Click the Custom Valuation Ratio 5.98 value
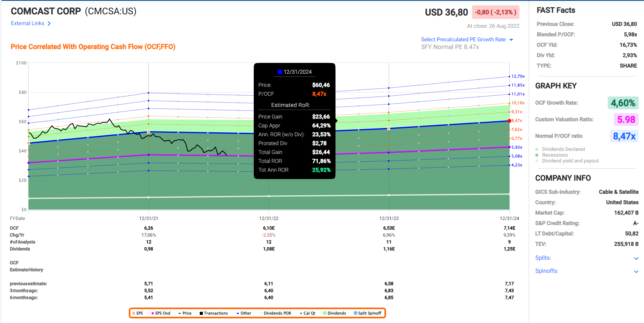The image size is (644, 323). tap(626, 120)
